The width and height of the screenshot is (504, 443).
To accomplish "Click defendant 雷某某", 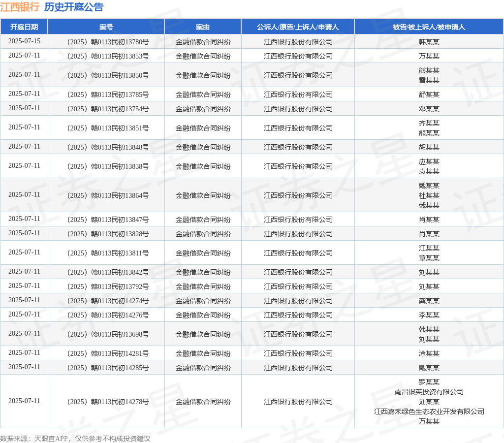I will (429, 80).
